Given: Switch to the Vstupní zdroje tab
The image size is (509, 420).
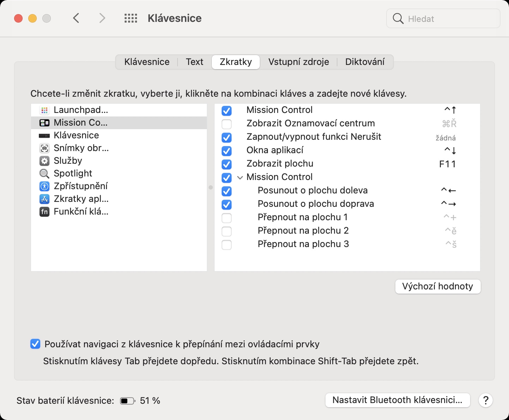Looking at the screenshot, I should [x=299, y=62].
